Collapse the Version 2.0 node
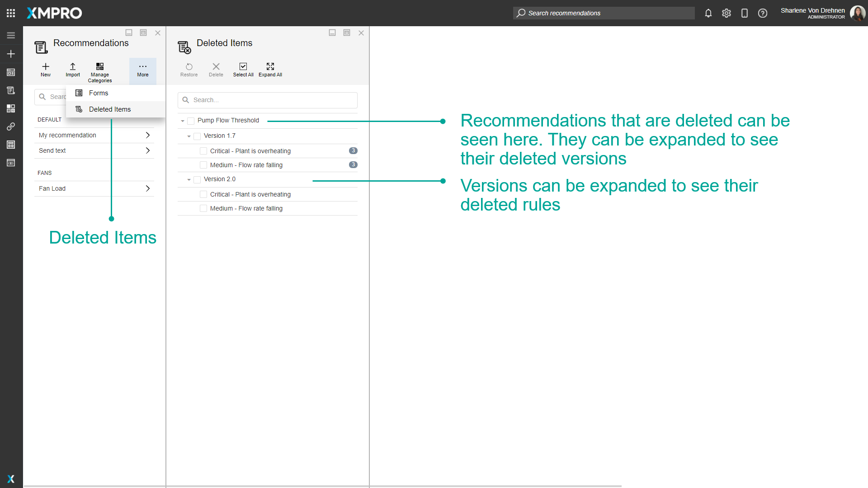 pyautogui.click(x=189, y=180)
